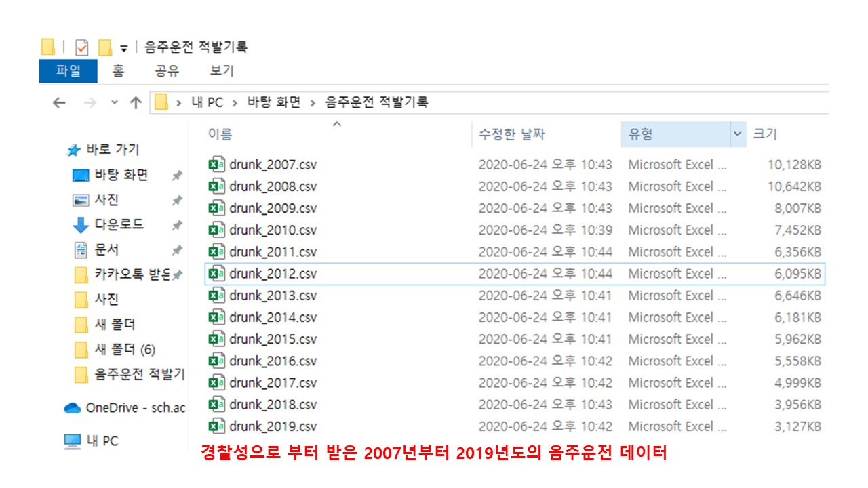Sort by the 크기 column header
This screenshot has width=868, height=488.
765,134
